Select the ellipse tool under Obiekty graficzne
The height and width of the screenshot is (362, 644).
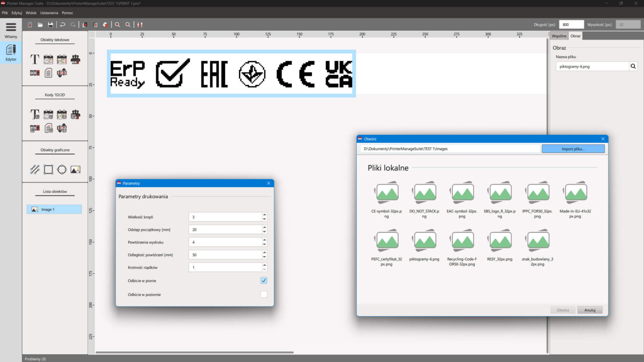click(x=62, y=169)
